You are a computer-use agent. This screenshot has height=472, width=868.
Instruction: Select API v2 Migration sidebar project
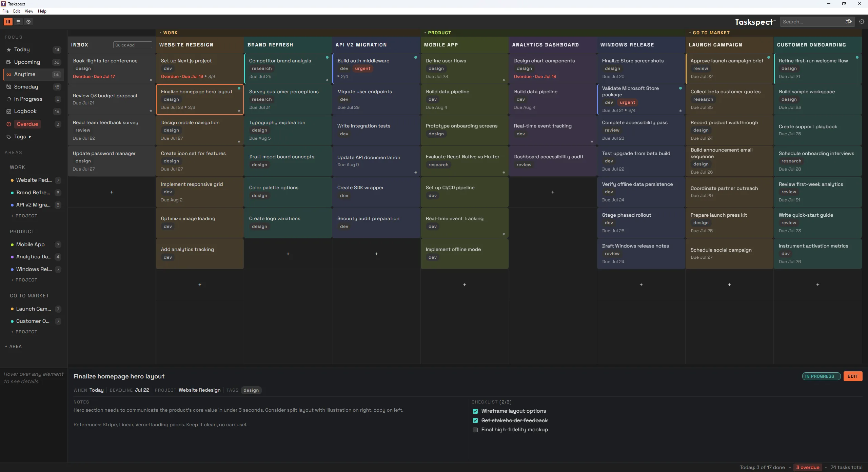tap(36, 205)
